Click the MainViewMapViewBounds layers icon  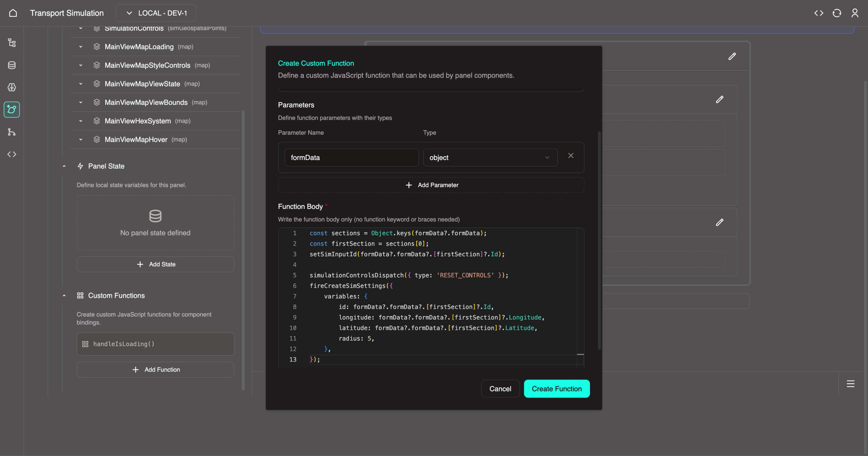[x=97, y=102]
